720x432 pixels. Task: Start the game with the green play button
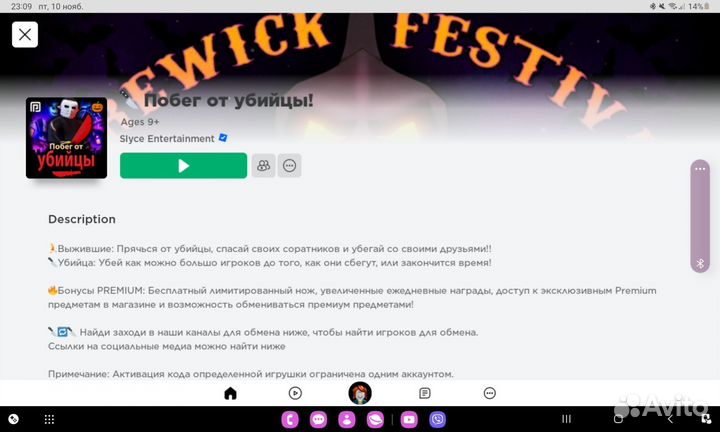183,166
